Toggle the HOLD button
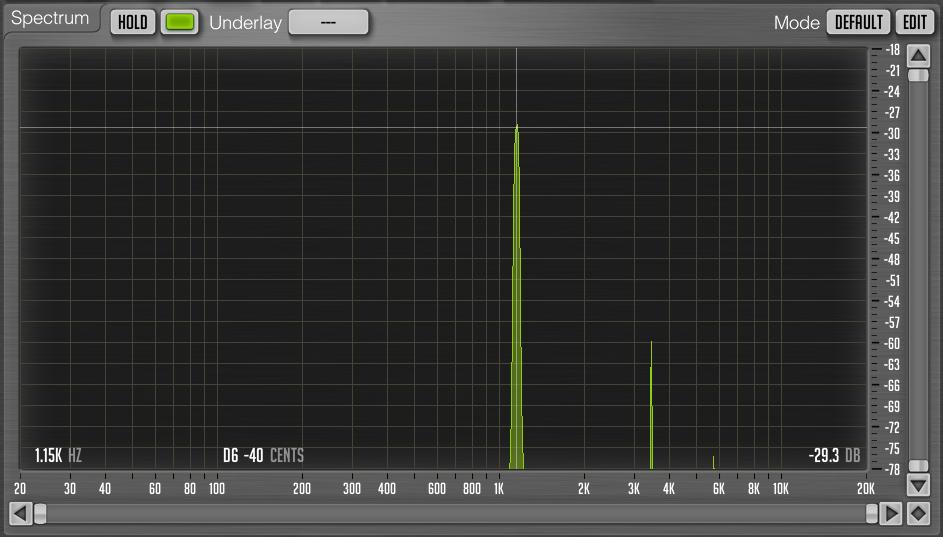Screen dimensions: 943x537 pyautogui.click(x=133, y=22)
